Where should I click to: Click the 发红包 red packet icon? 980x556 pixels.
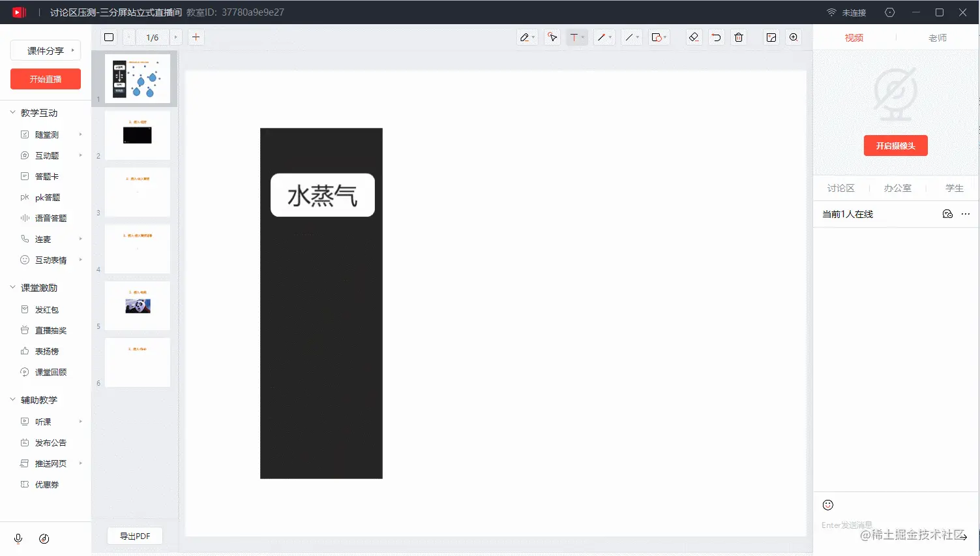[23, 309]
